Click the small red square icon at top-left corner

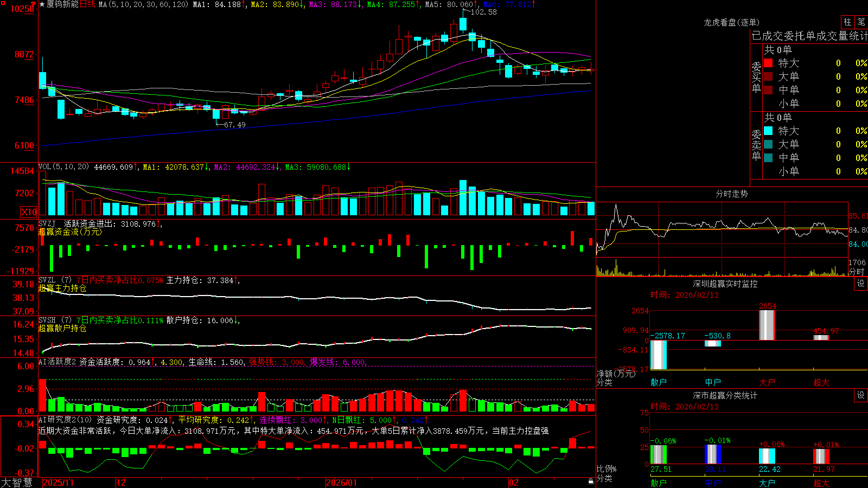pyautogui.click(x=3, y=3)
